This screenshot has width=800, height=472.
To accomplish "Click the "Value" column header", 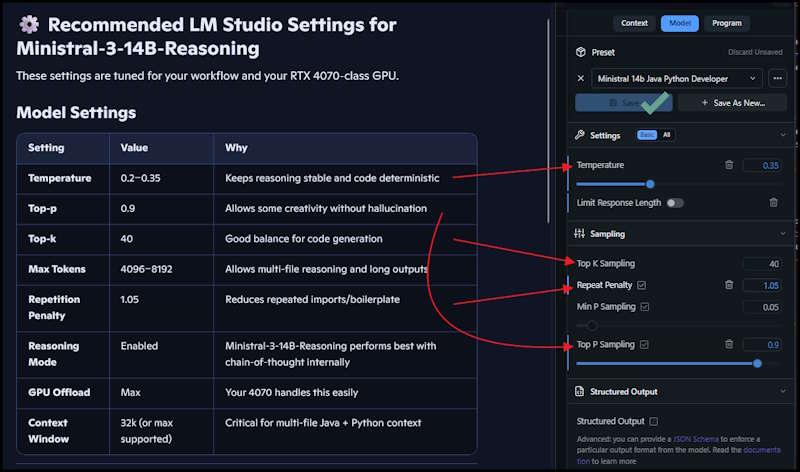I will 161,148.
